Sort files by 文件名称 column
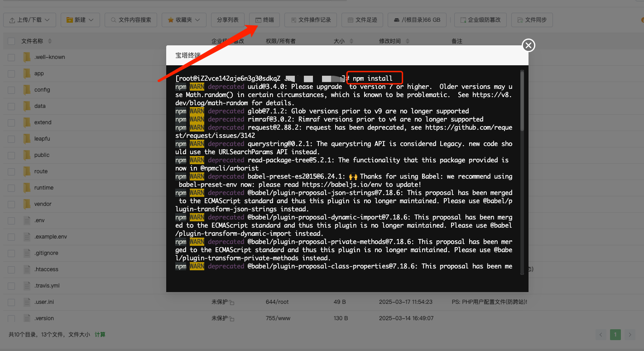Image resolution: width=644 pixels, height=351 pixels. click(32, 41)
